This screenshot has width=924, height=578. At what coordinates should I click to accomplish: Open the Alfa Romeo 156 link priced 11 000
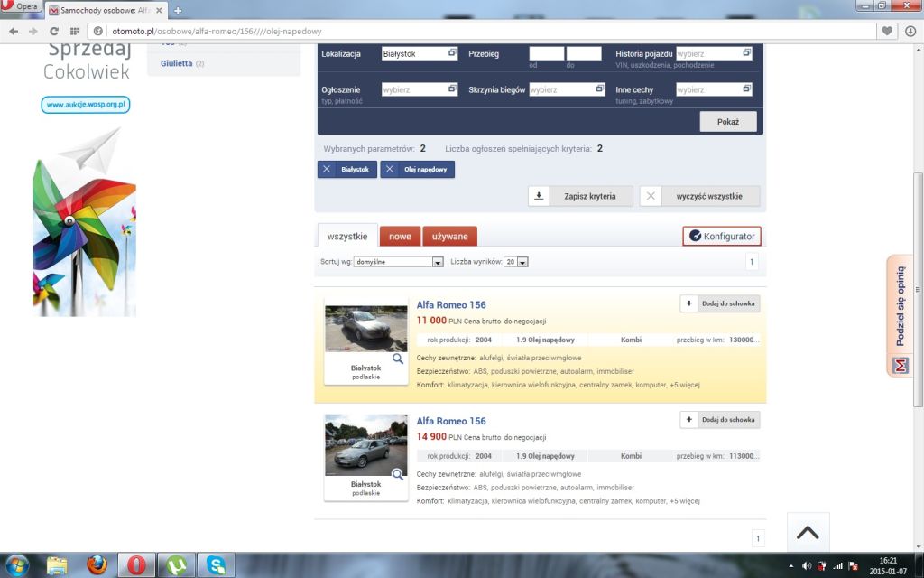pyautogui.click(x=451, y=305)
